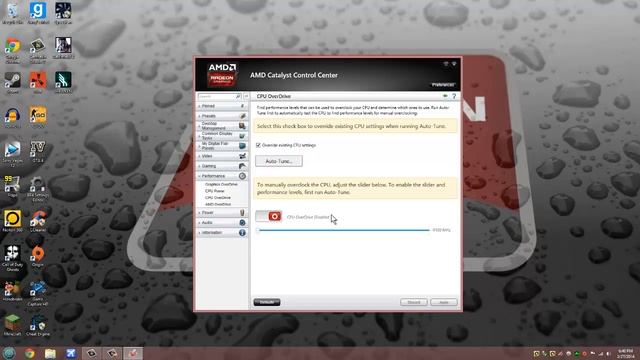Image resolution: width=640 pixels, height=360 pixels.
Task: Select AMD OverDrive under Performance
Action: [x=218, y=204]
